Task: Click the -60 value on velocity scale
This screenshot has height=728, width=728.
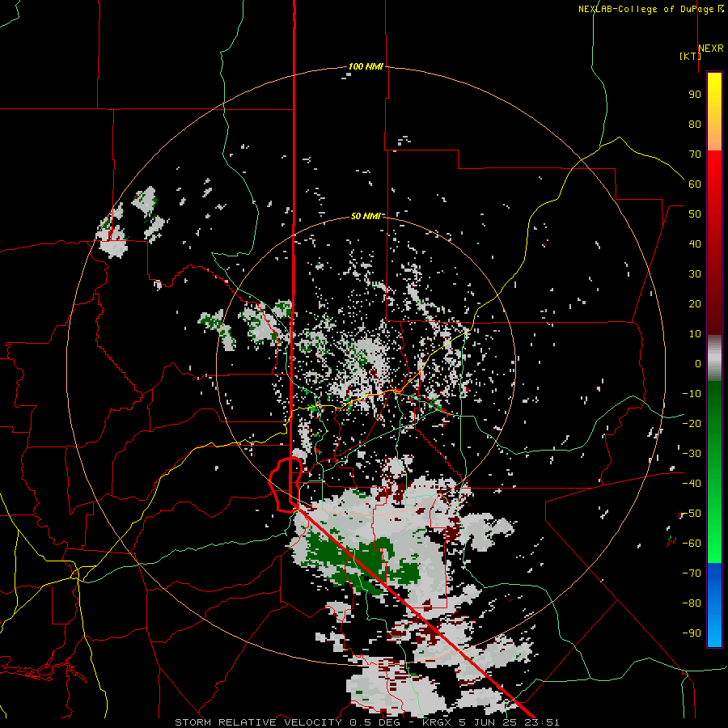Action: pos(692,544)
